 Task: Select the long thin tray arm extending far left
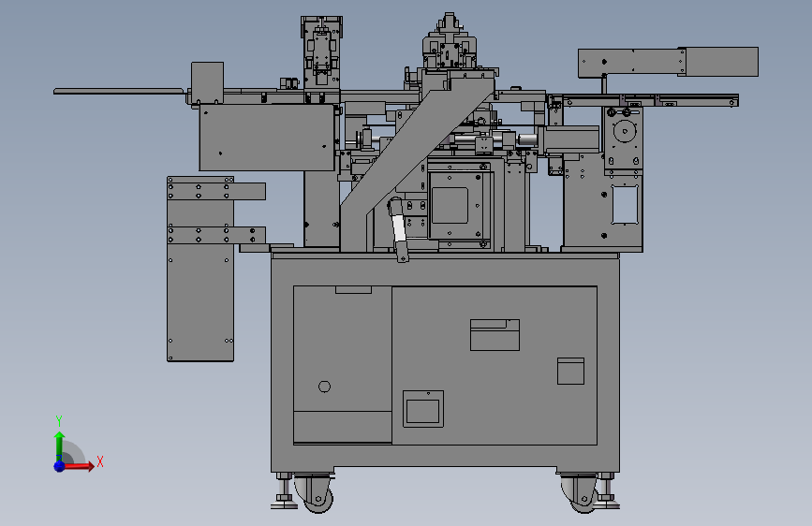(119, 92)
